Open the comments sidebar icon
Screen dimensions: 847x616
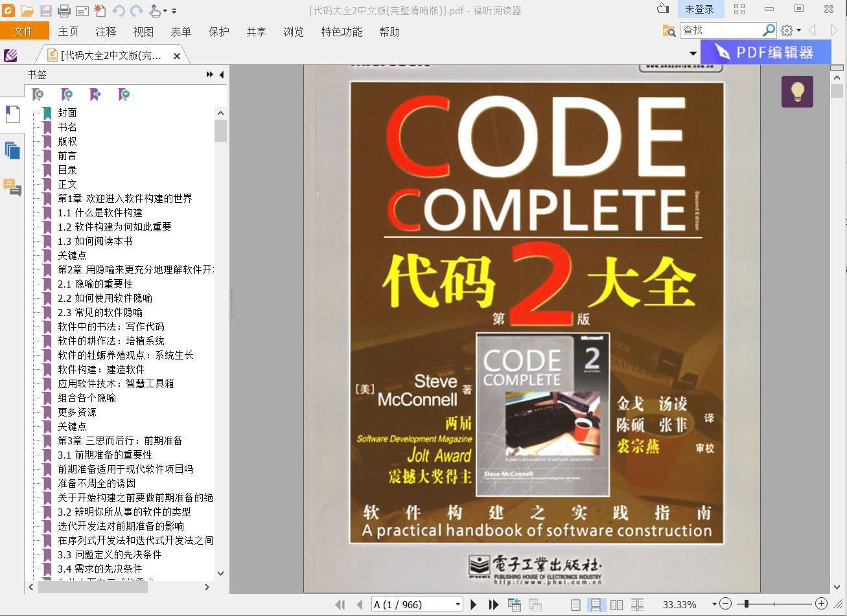point(12,187)
